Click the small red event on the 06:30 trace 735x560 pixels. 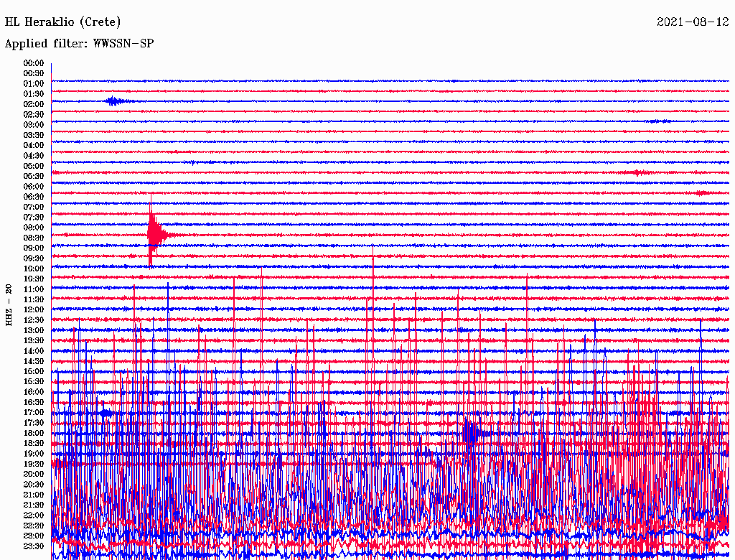(x=701, y=193)
